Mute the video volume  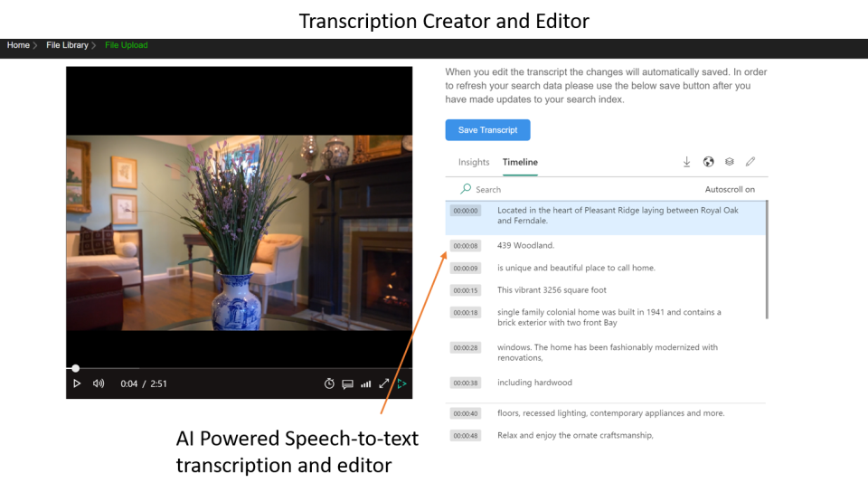99,383
